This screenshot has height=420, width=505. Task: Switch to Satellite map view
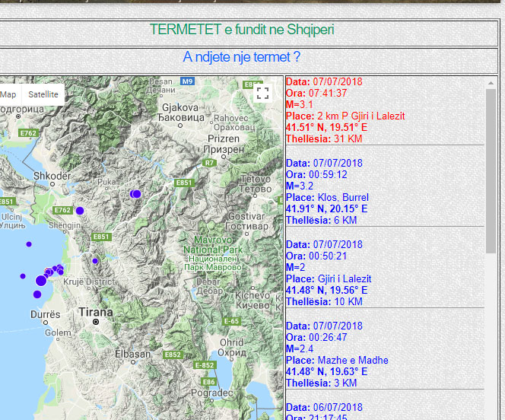[x=43, y=94]
